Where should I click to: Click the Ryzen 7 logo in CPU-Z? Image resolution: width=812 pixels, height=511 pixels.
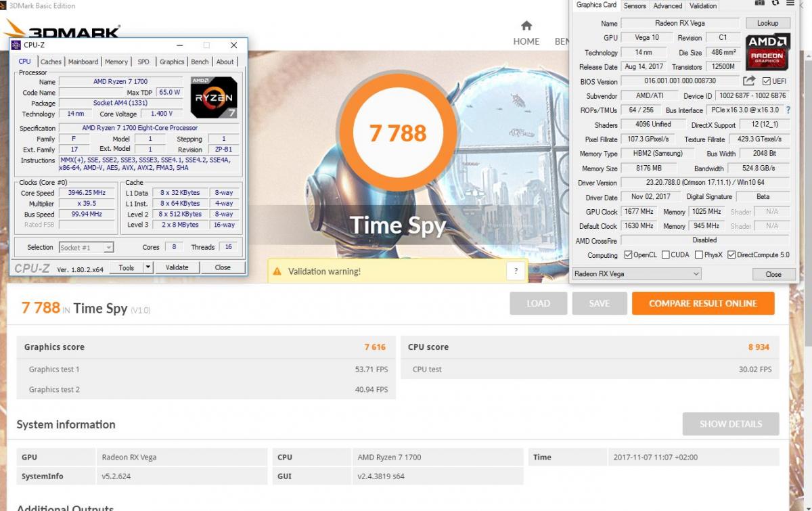214,97
